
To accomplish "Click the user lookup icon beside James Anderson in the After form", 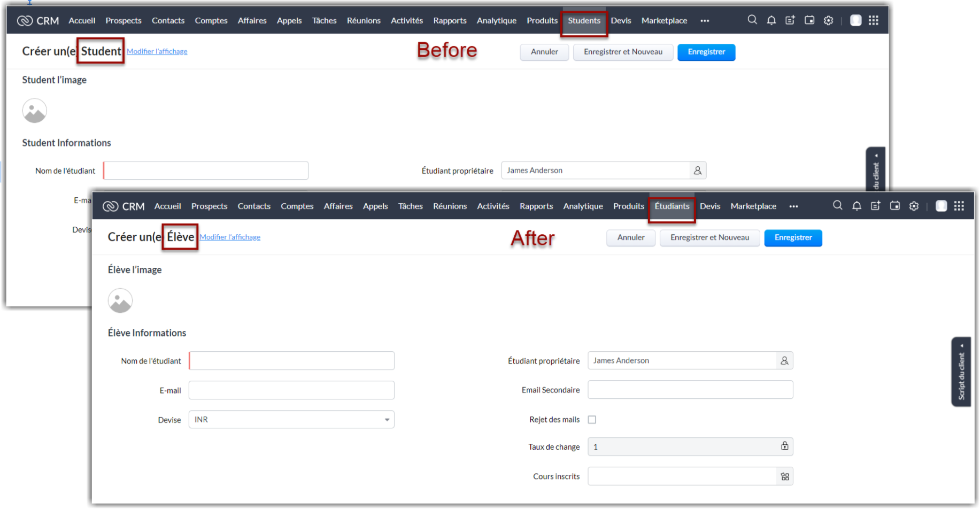I will pyautogui.click(x=784, y=361).
